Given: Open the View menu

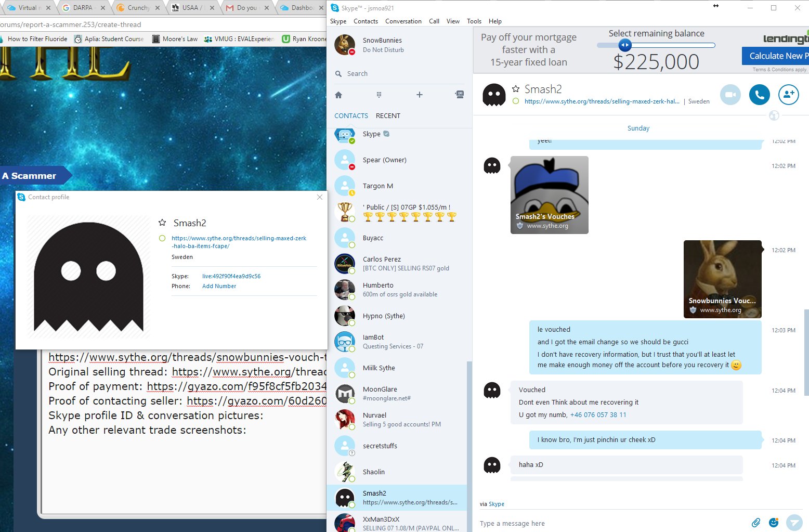Looking at the screenshot, I should coord(453,21).
